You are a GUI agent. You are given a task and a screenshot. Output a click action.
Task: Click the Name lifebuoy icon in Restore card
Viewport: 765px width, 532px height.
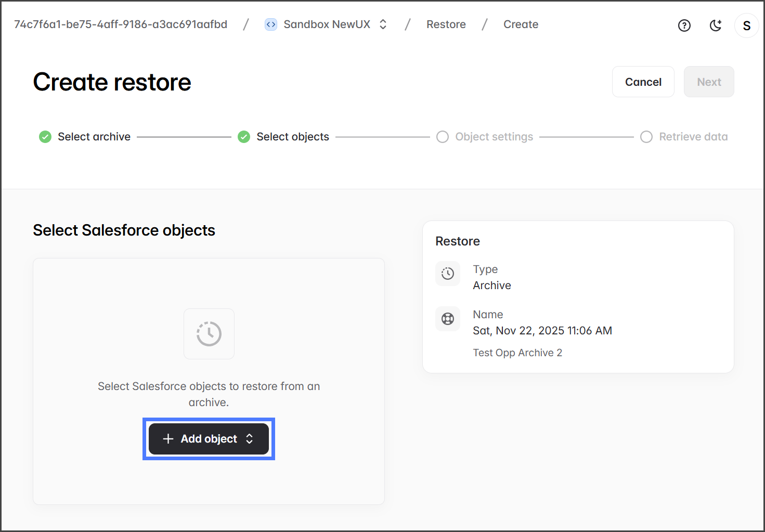[447, 319]
